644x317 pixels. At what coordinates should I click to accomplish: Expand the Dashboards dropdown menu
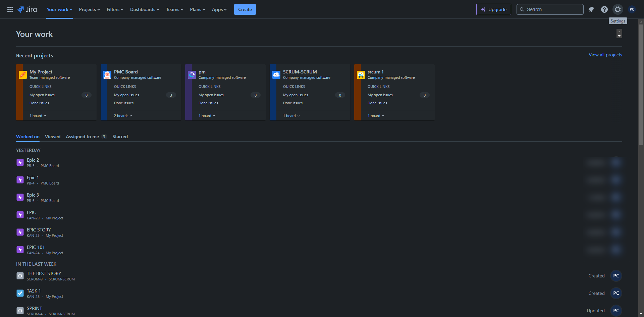point(145,9)
